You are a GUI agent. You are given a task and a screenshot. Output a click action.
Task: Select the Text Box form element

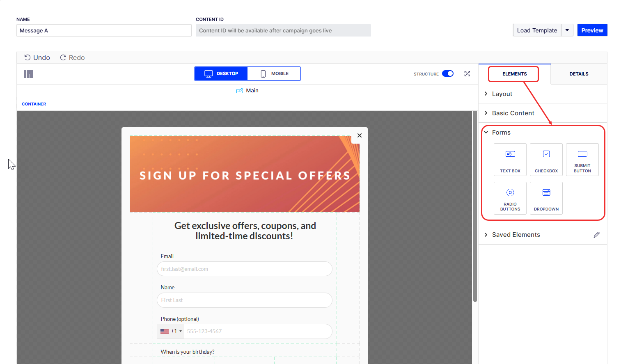pyautogui.click(x=510, y=160)
